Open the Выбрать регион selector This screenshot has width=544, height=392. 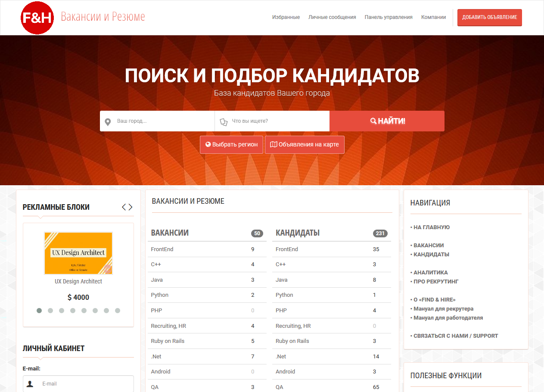pos(231,145)
